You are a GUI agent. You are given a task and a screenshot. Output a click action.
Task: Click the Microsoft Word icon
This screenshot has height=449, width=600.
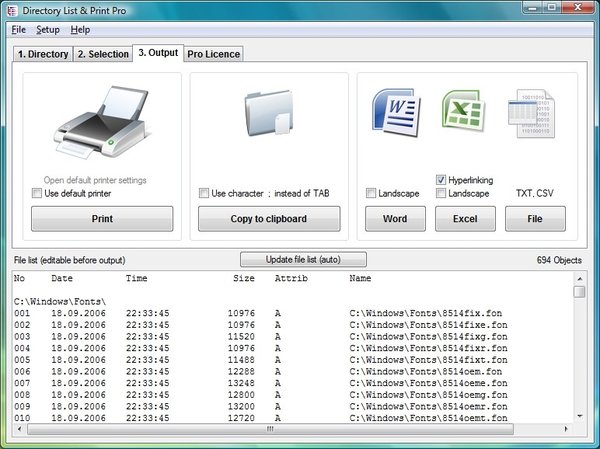393,115
